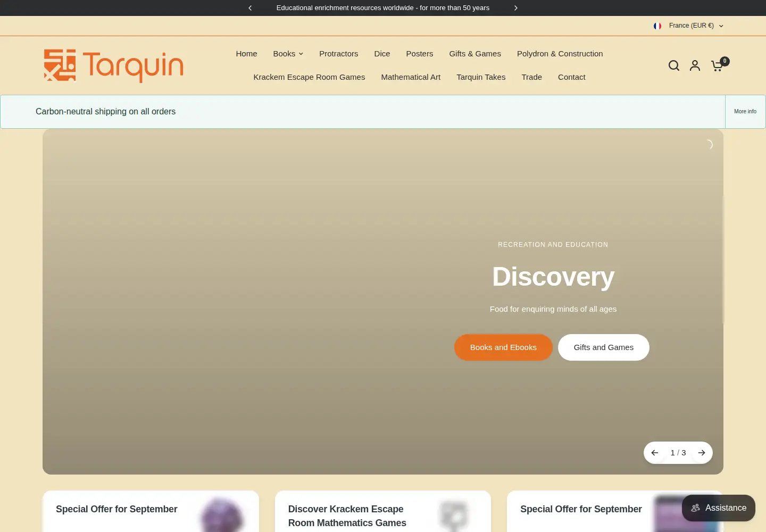766x532 pixels.
Task: Show previous announcement with left chevron
Action: pos(250,8)
